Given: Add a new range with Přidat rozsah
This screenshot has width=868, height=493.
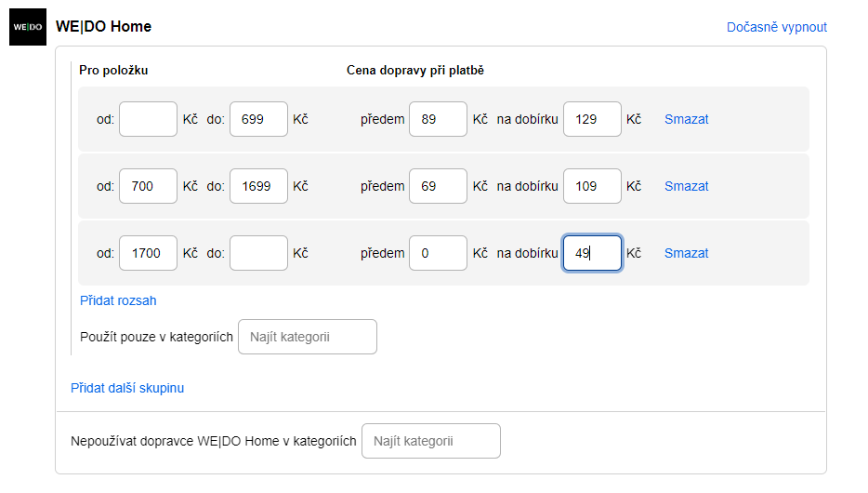Looking at the screenshot, I should (x=118, y=300).
